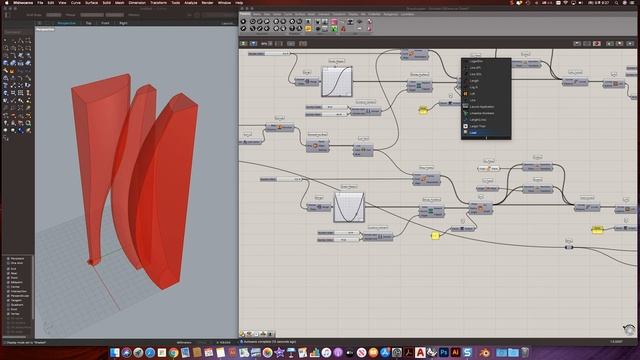640x360 pixels.
Task: Open the Curve menu
Action: click(x=76, y=2)
